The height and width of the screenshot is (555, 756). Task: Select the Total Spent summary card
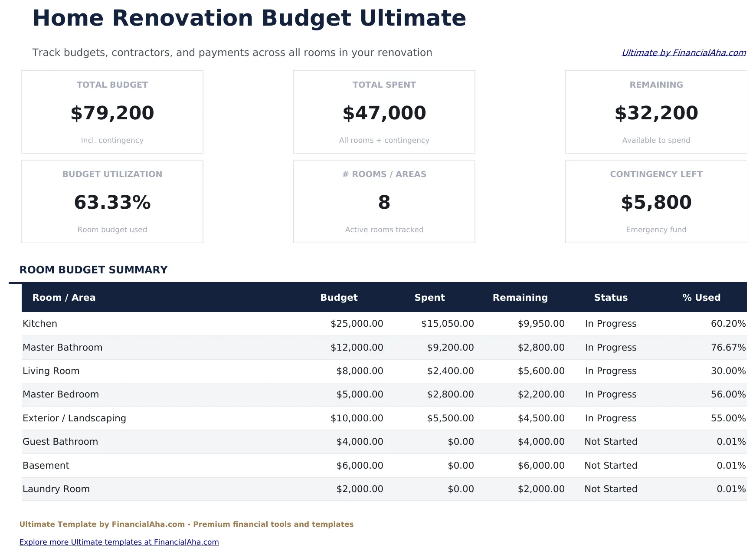point(384,112)
